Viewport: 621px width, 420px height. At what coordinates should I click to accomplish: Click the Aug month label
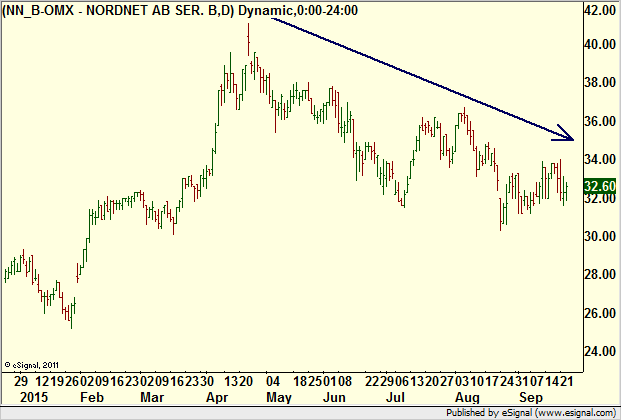(467, 398)
